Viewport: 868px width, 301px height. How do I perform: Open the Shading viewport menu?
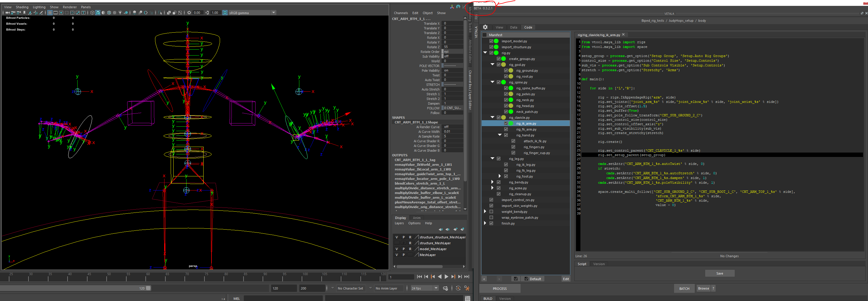[x=22, y=7]
